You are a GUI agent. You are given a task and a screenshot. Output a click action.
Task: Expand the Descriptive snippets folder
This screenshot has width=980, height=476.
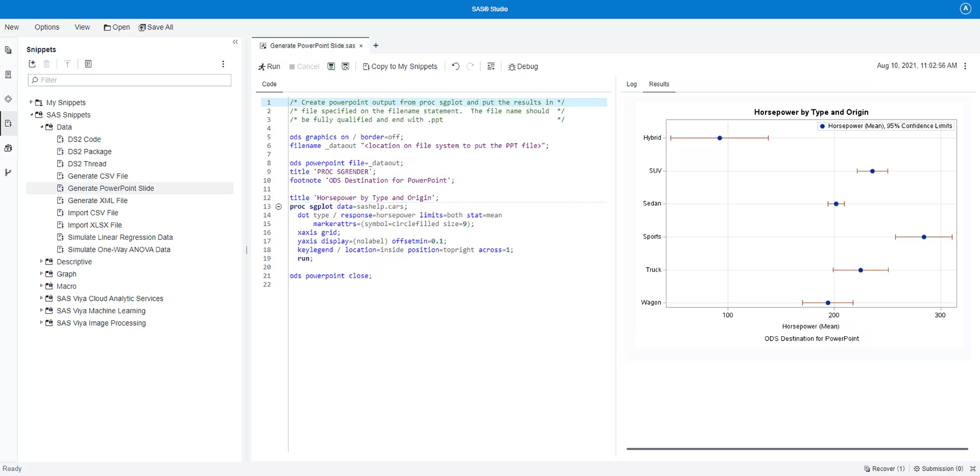pos(41,262)
